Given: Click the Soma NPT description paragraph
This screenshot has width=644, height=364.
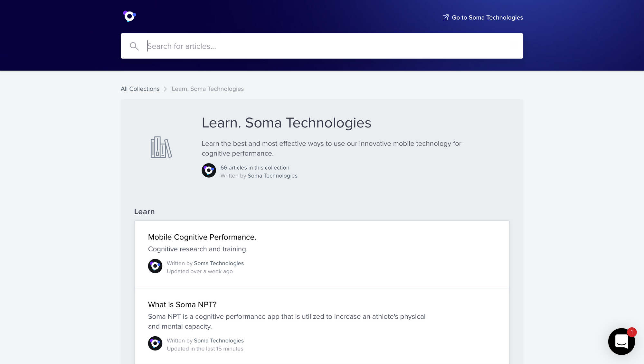Looking at the screenshot, I should coord(287,322).
